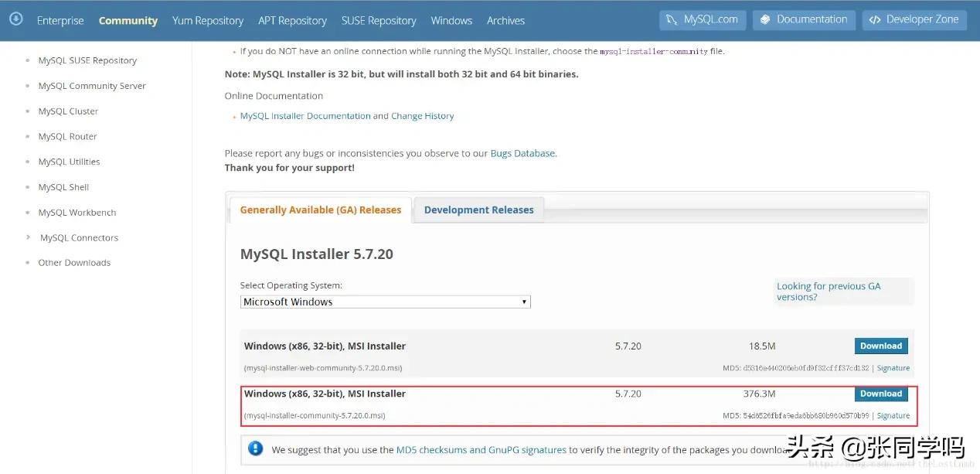Image resolution: width=980 pixels, height=474 pixels.
Task: Click the MySQL.com button
Action: click(x=703, y=19)
